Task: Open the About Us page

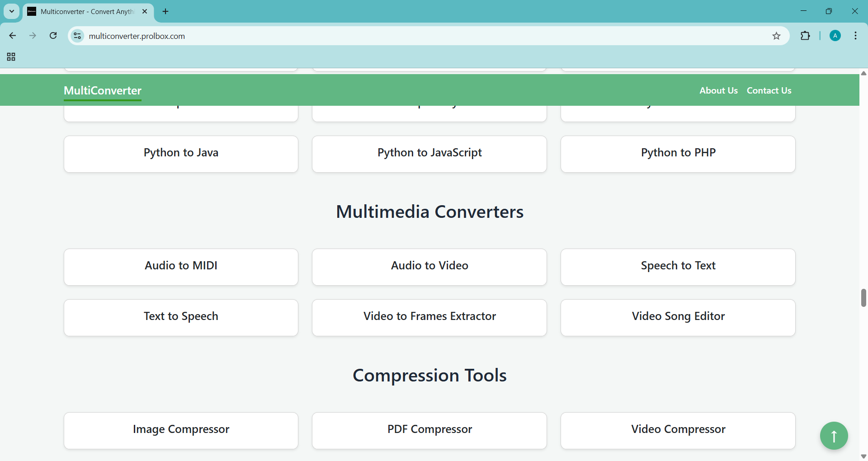Action: [718, 90]
